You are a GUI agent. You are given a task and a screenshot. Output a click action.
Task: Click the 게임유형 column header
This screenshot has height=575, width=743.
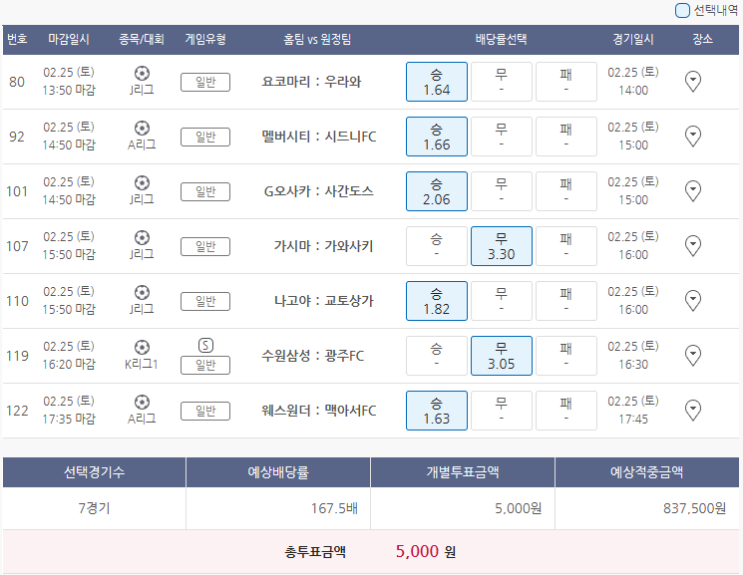[205, 39]
